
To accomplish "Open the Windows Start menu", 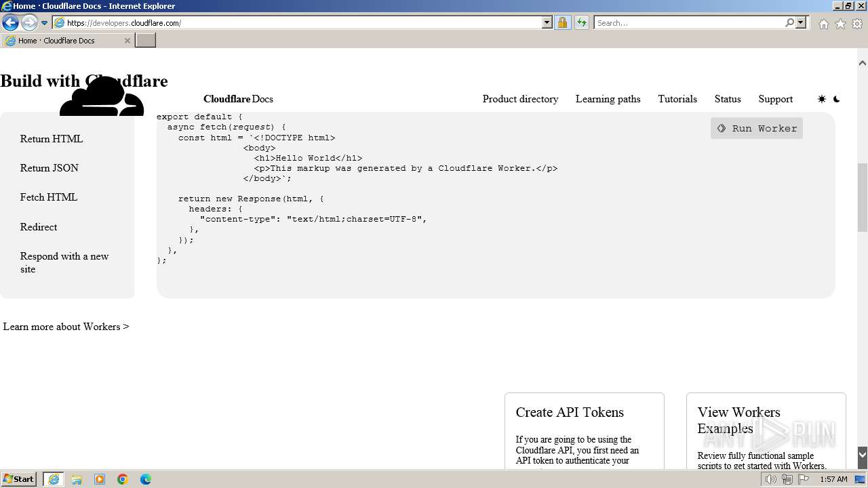I will coord(19,479).
